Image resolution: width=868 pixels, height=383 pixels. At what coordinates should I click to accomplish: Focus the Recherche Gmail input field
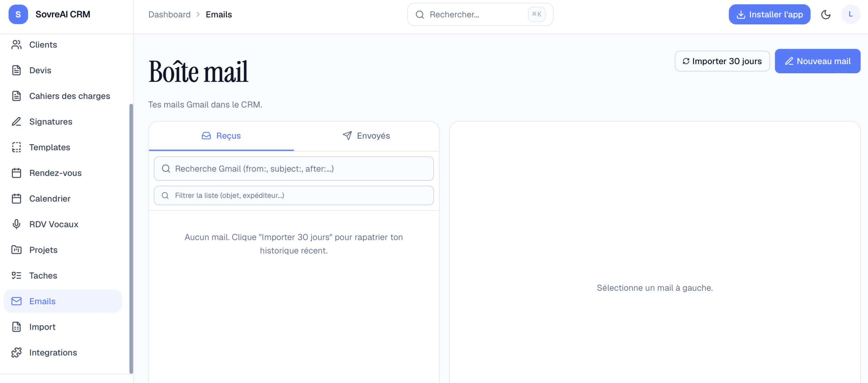[x=294, y=169]
